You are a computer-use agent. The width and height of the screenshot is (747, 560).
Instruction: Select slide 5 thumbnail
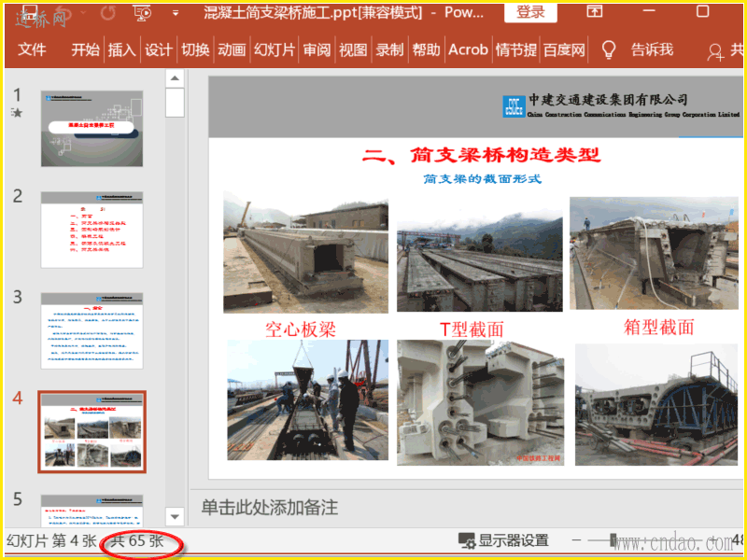(x=92, y=511)
